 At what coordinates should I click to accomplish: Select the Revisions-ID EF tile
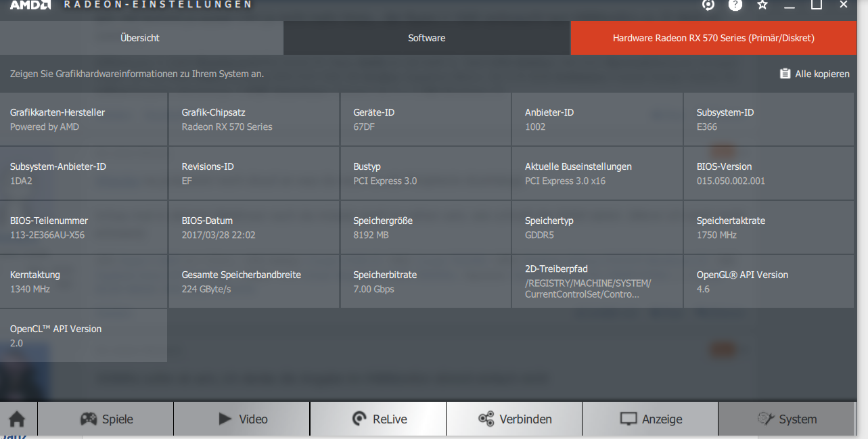pos(254,173)
